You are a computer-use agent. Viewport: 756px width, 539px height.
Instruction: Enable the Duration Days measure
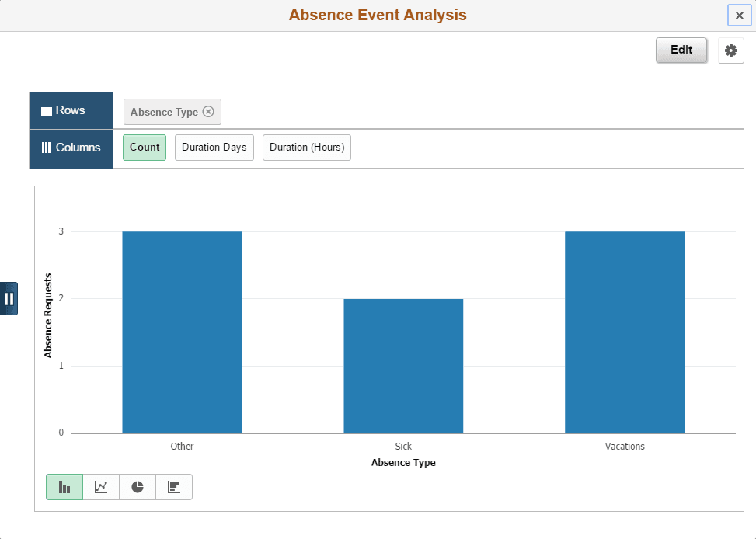click(214, 147)
